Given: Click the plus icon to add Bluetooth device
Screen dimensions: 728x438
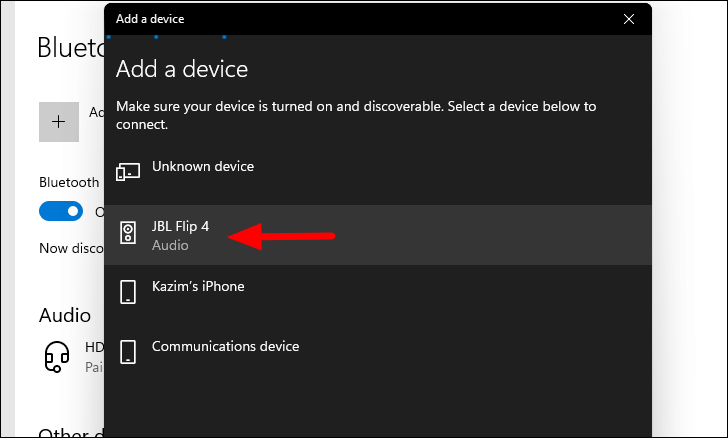Looking at the screenshot, I should [58, 122].
